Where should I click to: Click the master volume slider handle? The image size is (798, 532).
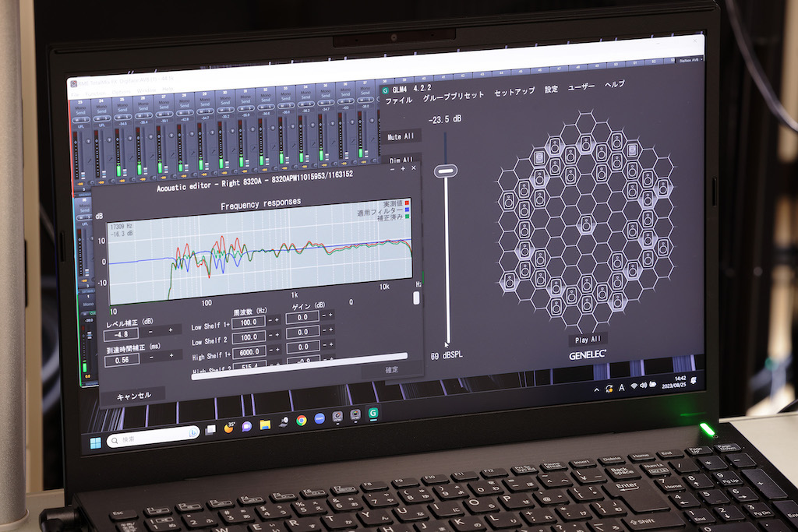tap(446, 171)
